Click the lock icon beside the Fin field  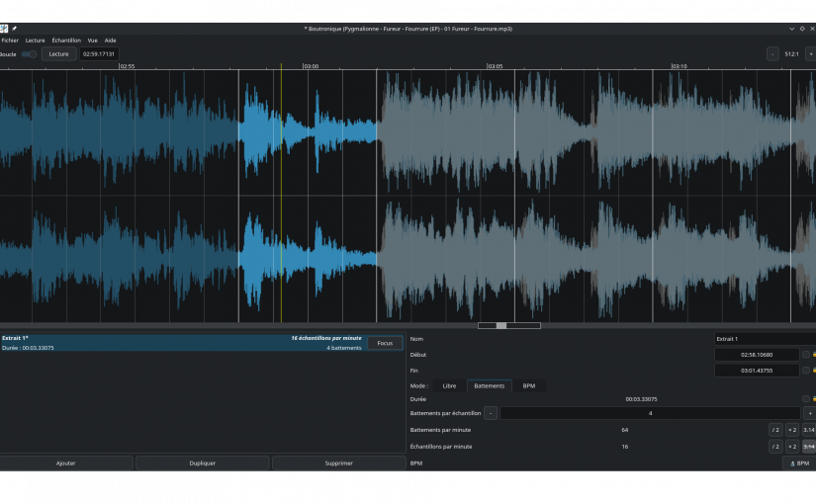(814, 371)
